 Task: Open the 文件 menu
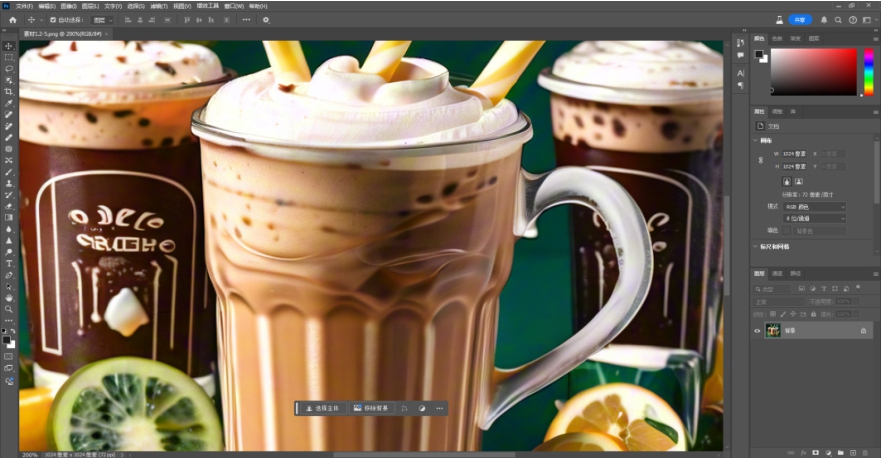pos(21,5)
